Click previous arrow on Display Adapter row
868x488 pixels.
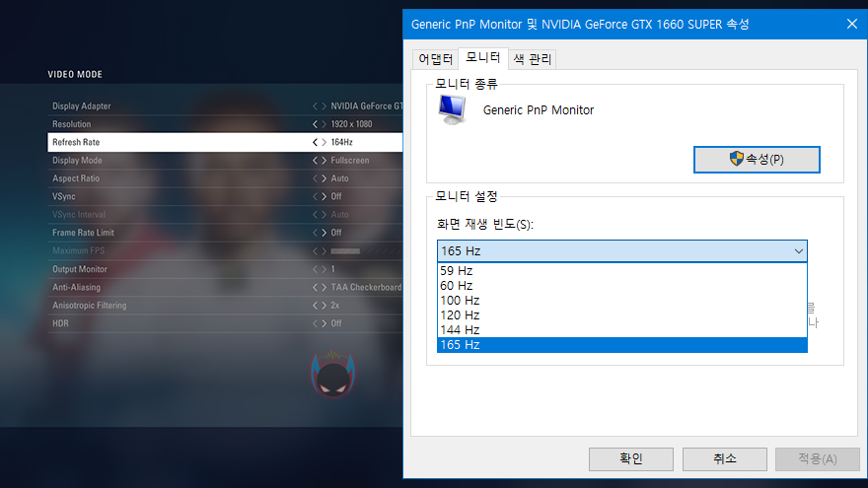(315, 105)
